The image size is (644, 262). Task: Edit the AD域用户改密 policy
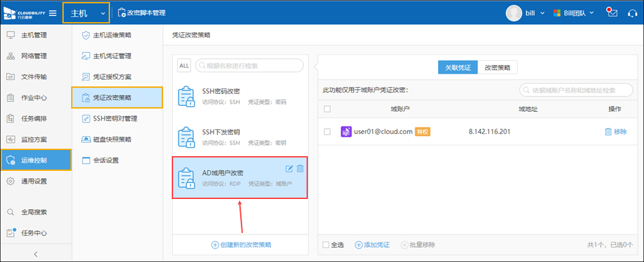[x=289, y=168]
